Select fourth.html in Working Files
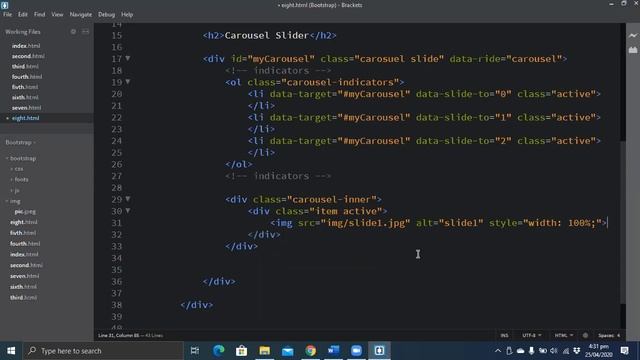This screenshot has height=360, width=640. (x=27, y=76)
